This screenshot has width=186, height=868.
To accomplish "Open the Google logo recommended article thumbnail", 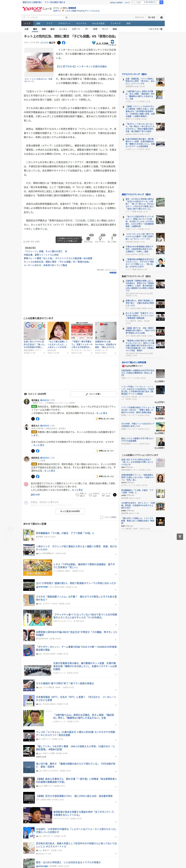I will pyautogui.click(x=34, y=331).
